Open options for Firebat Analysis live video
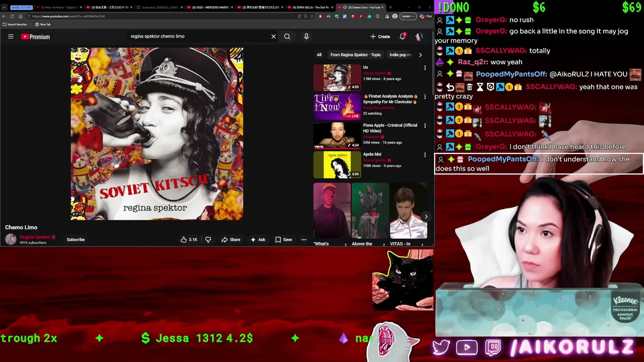The width and height of the screenshot is (644, 362). (x=425, y=97)
